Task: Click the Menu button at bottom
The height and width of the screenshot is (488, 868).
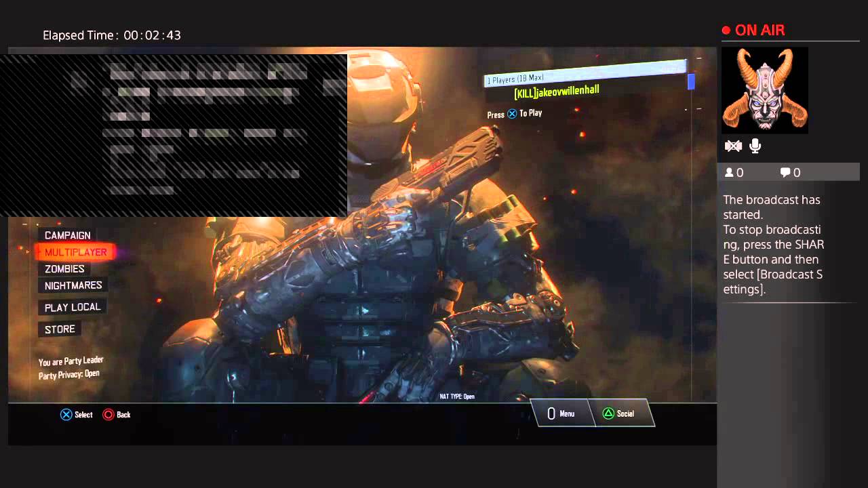Action: pyautogui.click(x=561, y=413)
